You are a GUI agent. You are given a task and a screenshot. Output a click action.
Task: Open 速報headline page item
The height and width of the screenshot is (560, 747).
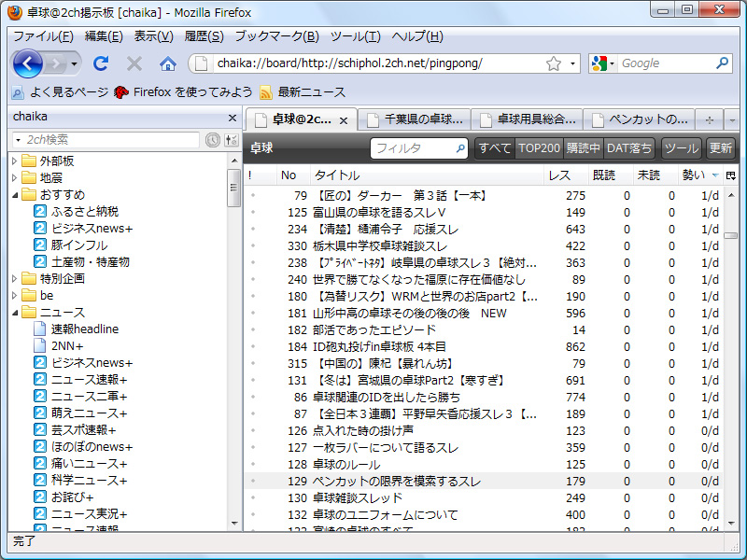(x=77, y=329)
